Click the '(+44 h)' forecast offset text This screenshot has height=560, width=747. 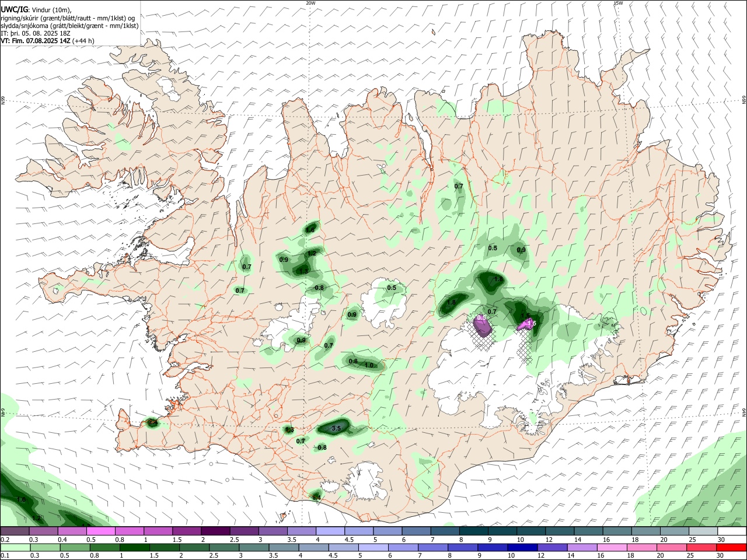pos(83,41)
